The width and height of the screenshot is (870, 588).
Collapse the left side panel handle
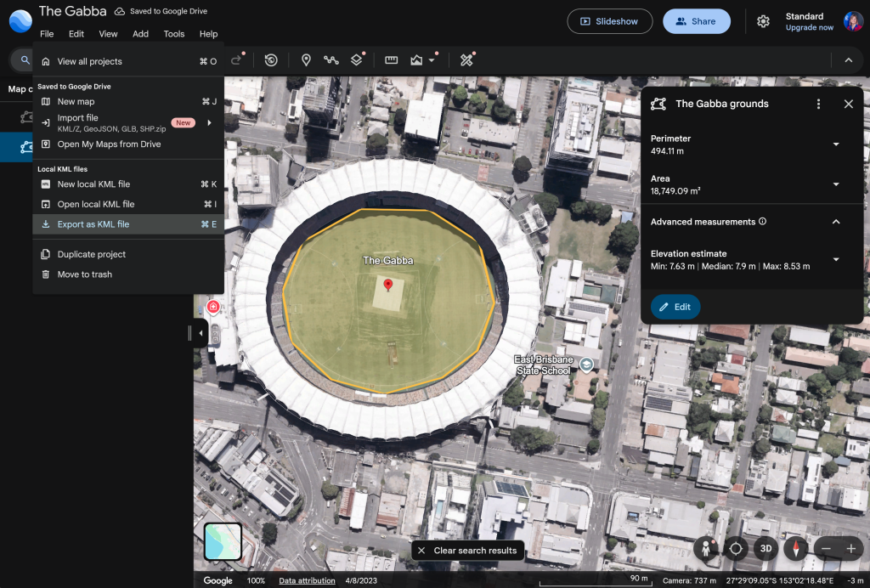coord(201,333)
